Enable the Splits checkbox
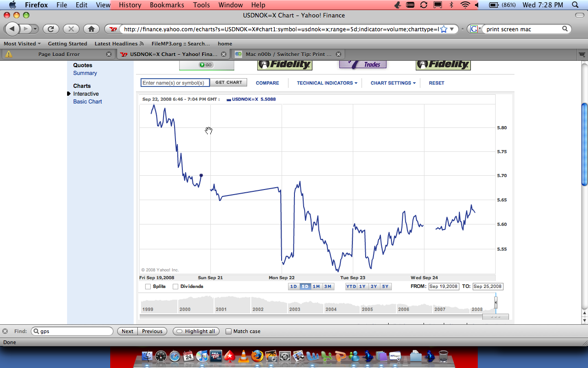 point(148,287)
